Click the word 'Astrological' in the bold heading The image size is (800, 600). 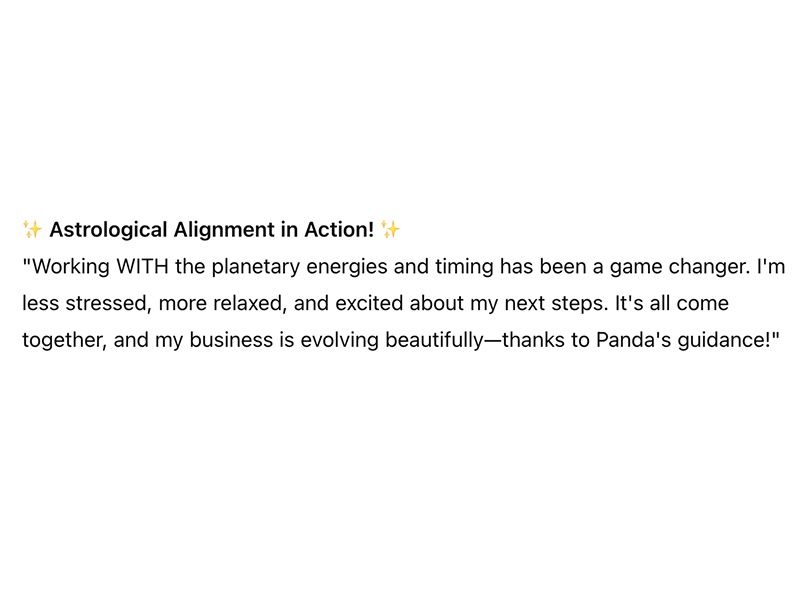pyautogui.click(x=108, y=230)
